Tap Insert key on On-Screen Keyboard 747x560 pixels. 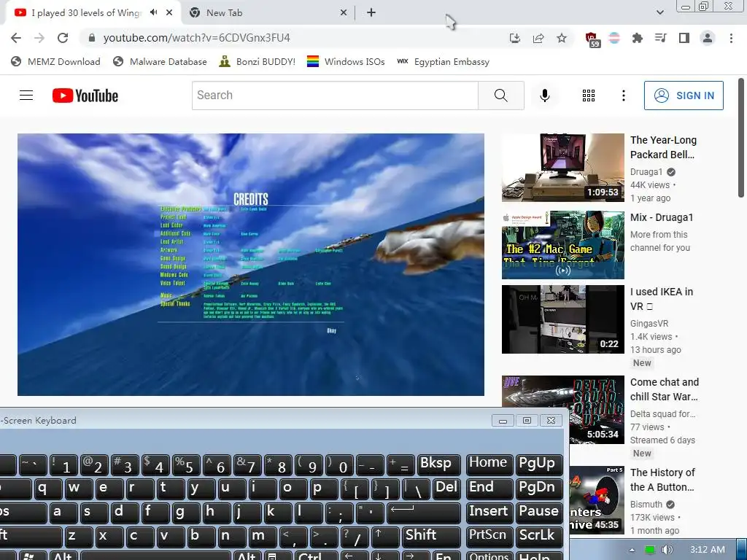click(489, 512)
